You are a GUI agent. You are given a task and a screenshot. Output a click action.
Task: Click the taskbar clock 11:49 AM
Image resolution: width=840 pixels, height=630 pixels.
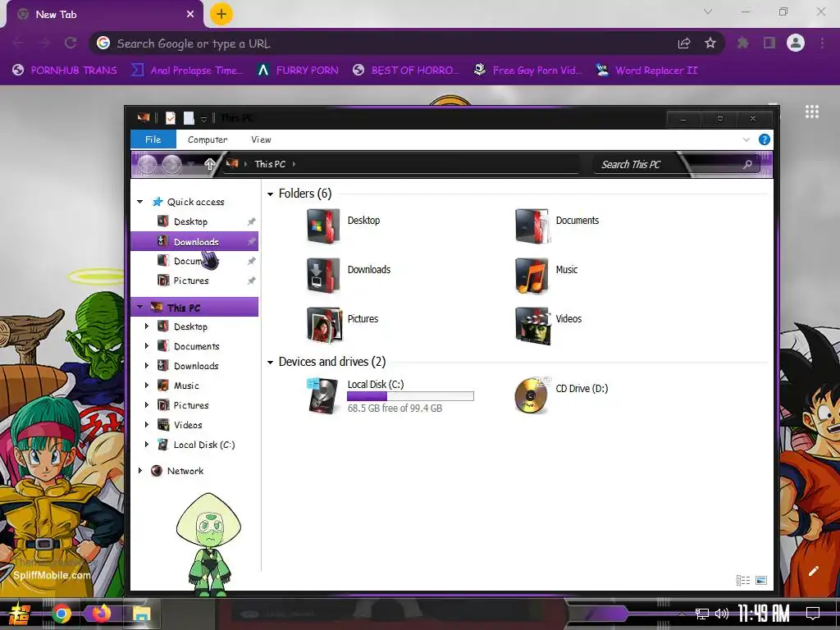(x=764, y=614)
